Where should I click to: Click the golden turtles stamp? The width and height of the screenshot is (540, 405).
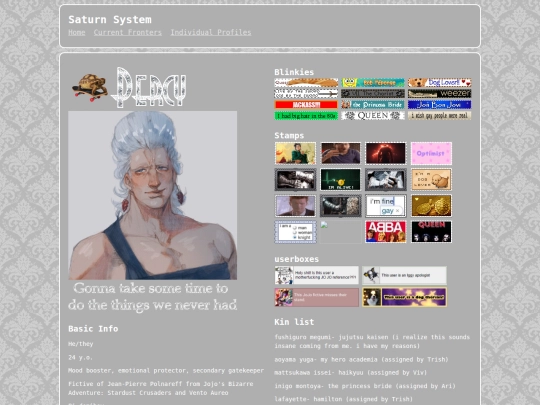coord(431,206)
